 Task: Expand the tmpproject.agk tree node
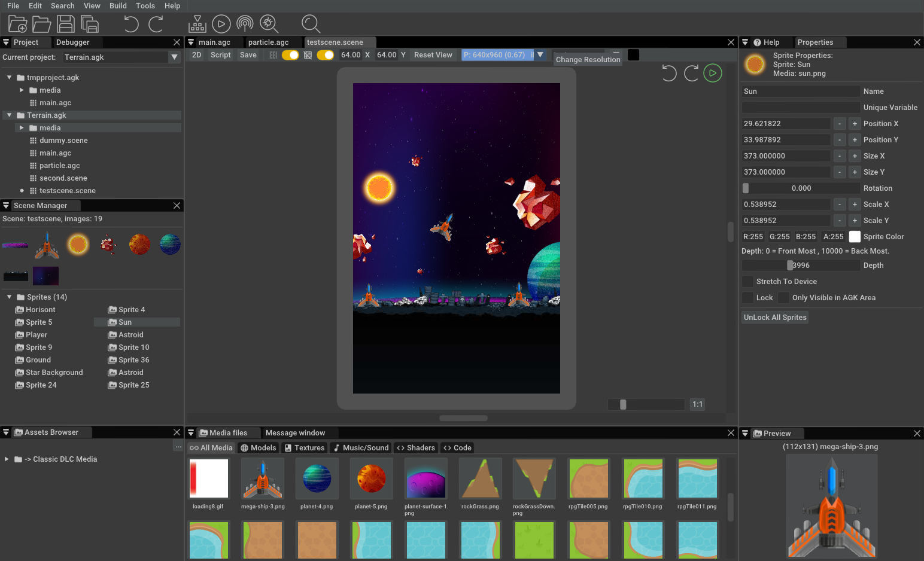[9, 78]
